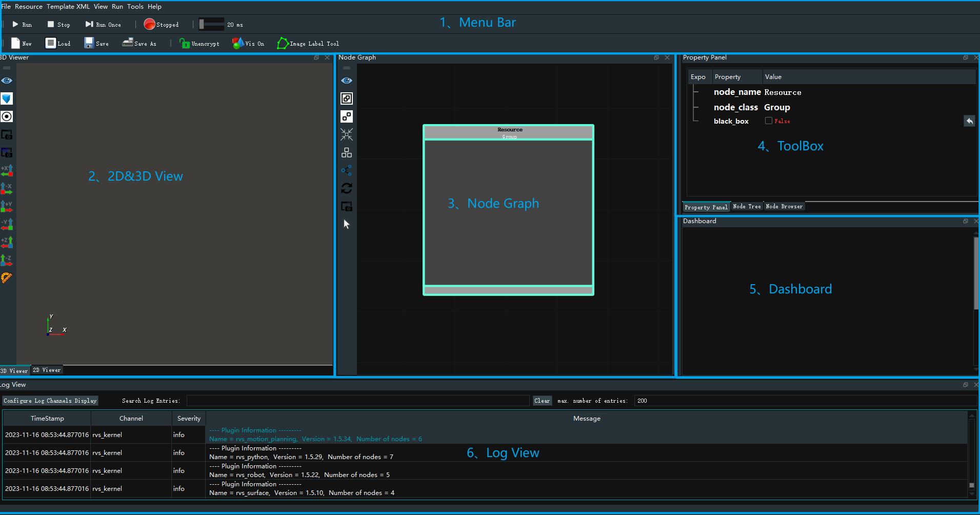
Task: Click the blue connection graph icon
Action: [x=347, y=170]
